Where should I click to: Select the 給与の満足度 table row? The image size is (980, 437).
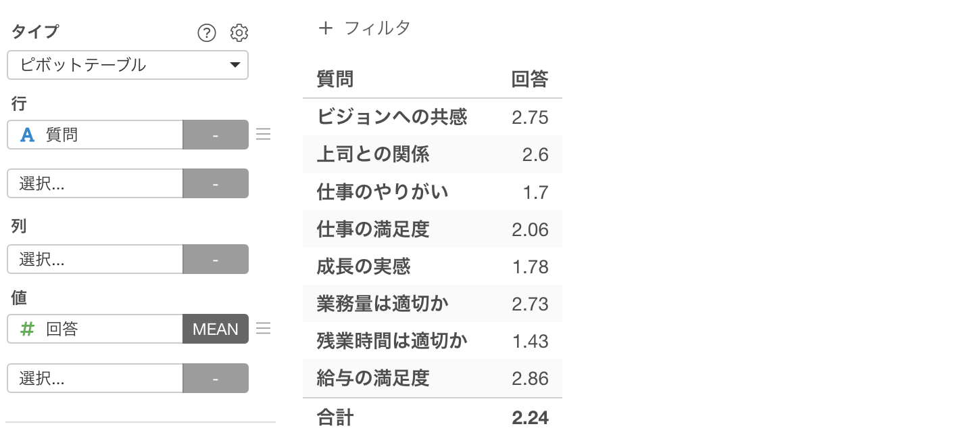tap(433, 377)
